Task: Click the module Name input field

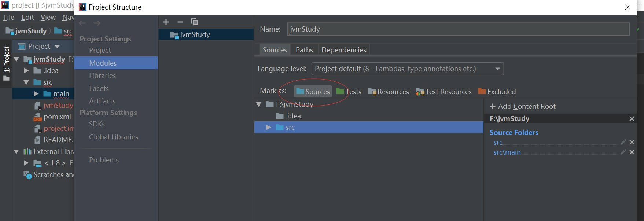Action: (x=458, y=29)
